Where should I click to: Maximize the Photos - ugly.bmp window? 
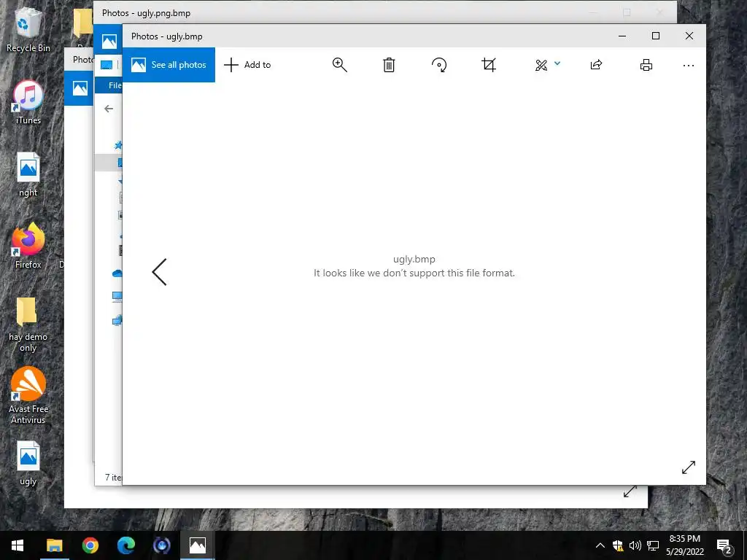pos(656,36)
